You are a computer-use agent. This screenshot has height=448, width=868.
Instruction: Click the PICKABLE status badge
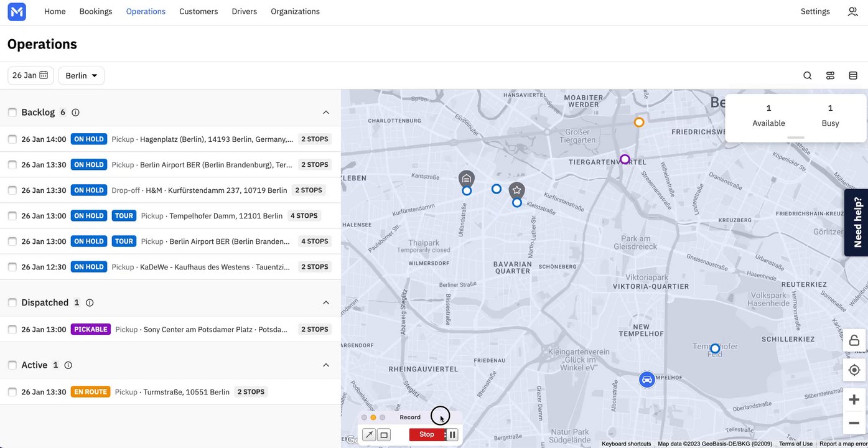pos(91,330)
